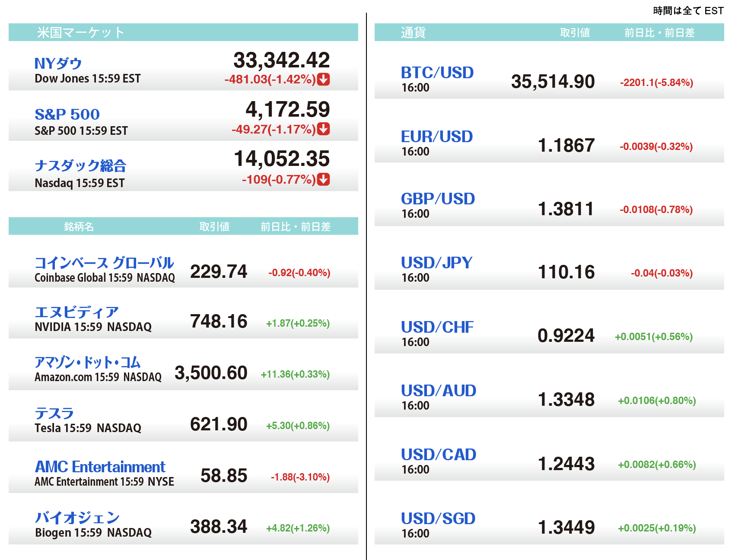Click the red down arrow beside ナスダック総合 change

point(323,179)
